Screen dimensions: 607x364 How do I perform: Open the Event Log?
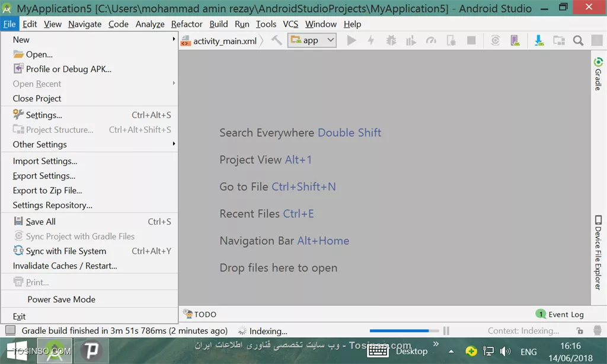(560, 314)
